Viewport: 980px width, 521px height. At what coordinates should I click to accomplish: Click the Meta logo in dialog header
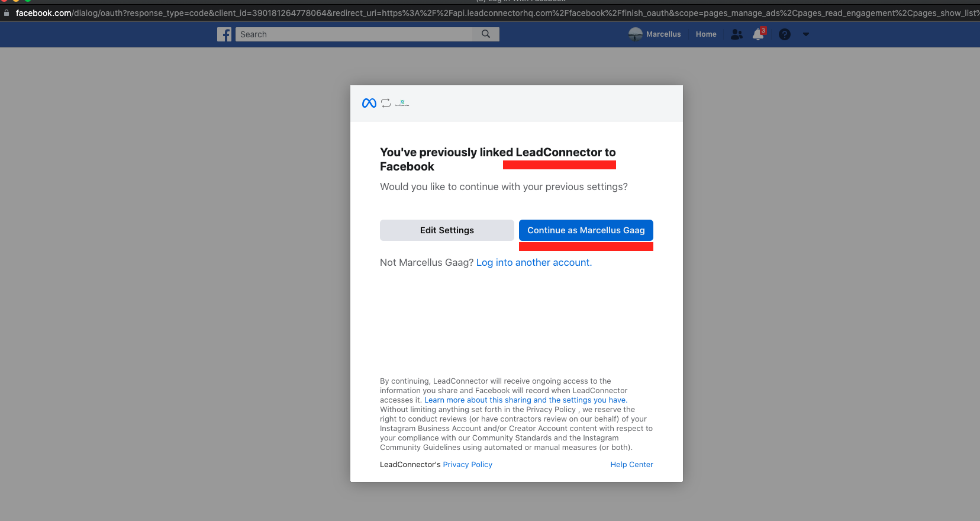pos(369,103)
